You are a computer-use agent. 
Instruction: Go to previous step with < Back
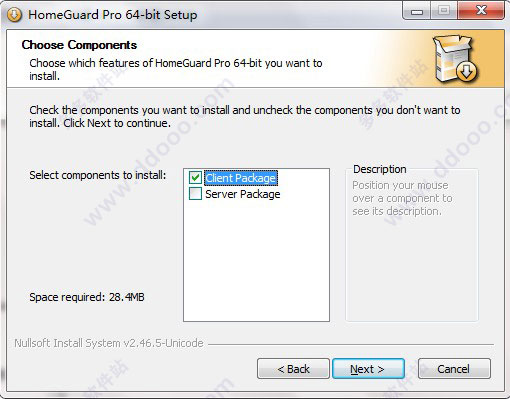coord(293,369)
